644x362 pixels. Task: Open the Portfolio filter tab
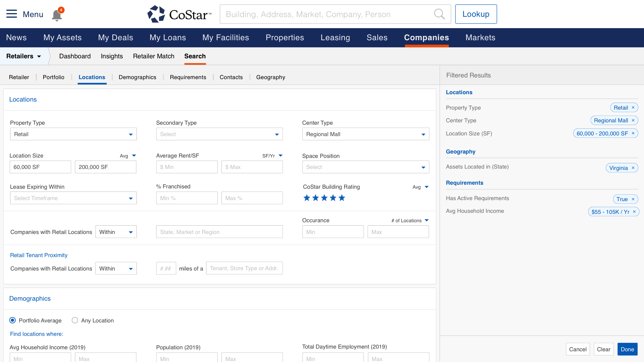pos(53,77)
